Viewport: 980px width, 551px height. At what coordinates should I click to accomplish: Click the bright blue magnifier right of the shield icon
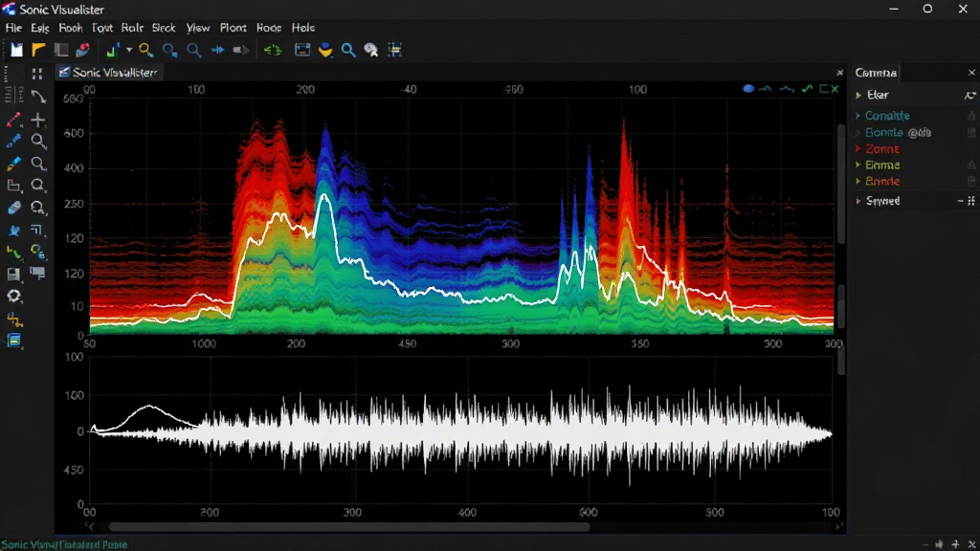coord(348,50)
